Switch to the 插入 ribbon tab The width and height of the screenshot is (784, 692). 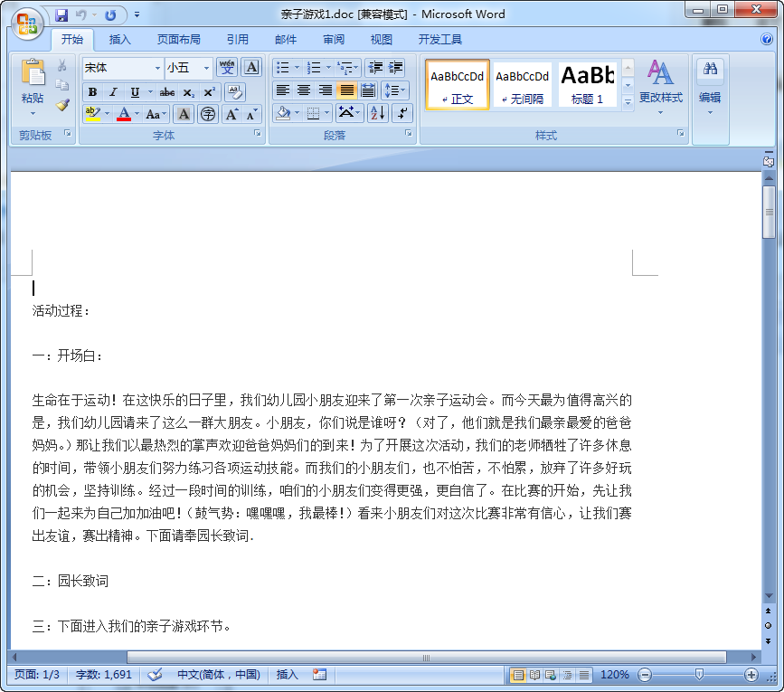pyautogui.click(x=121, y=39)
